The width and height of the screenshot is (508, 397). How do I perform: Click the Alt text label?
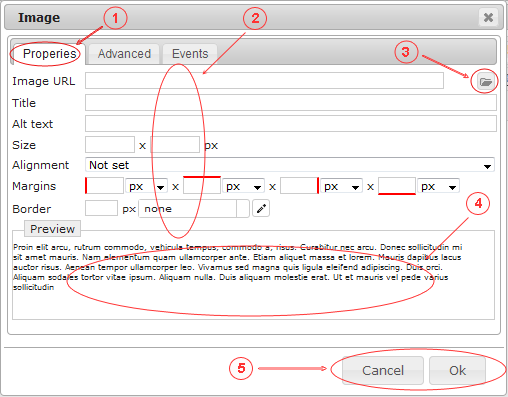pos(32,124)
